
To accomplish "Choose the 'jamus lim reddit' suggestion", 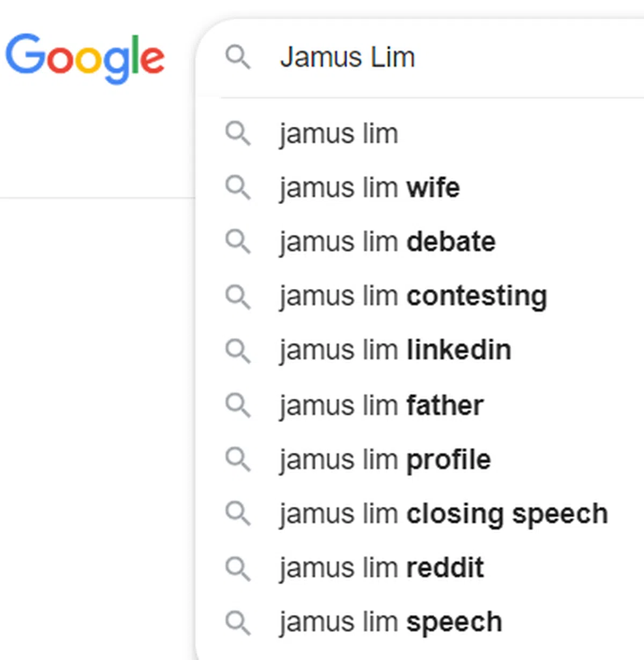I will point(381,568).
